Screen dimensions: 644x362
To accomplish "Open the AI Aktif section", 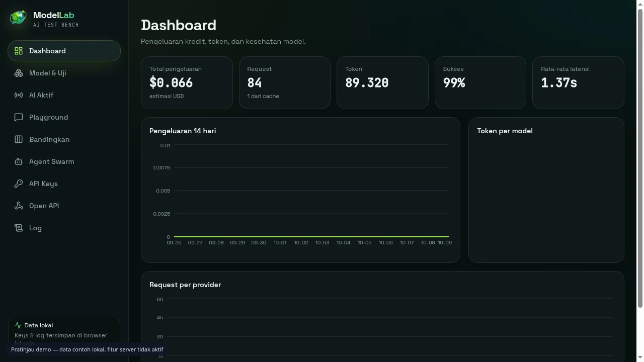I will pyautogui.click(x=64, y=95).
